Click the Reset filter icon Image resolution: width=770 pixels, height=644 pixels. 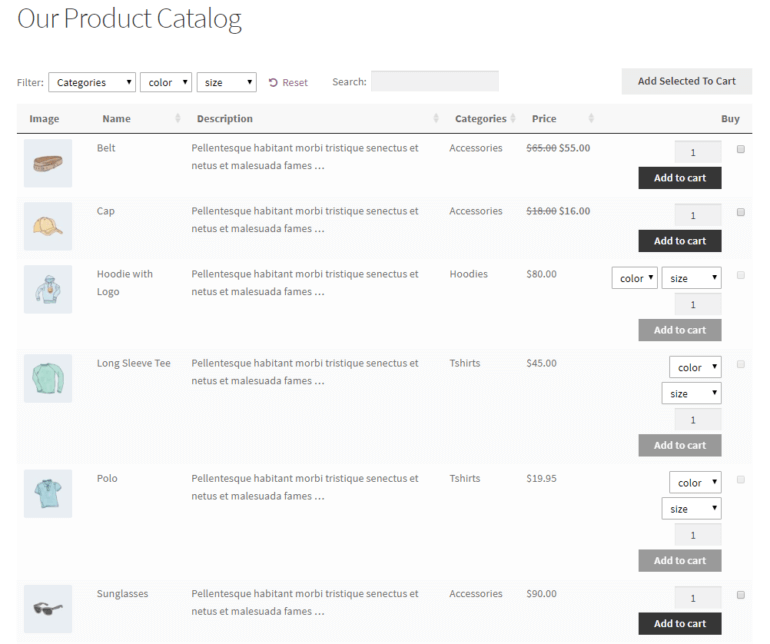click(x=273, y=83)
